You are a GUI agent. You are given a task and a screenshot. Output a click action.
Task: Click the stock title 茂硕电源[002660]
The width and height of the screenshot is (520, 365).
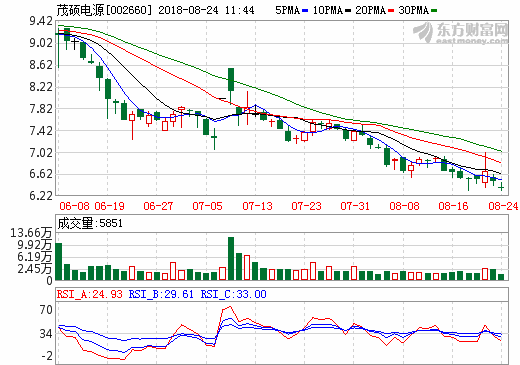coord(104,10)
